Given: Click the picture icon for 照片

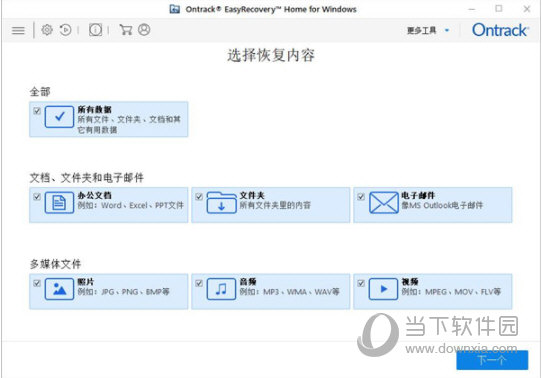Looking at the screenshot, I should (x=59, y=289).
